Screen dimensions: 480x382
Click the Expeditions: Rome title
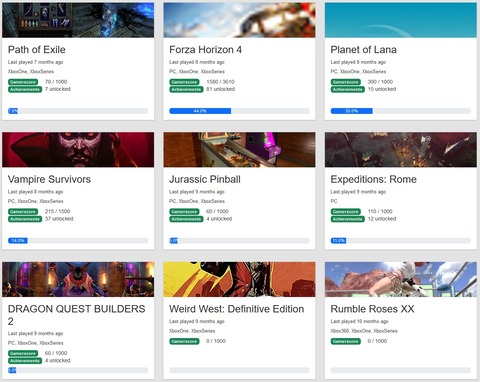(x=373, y=179)
